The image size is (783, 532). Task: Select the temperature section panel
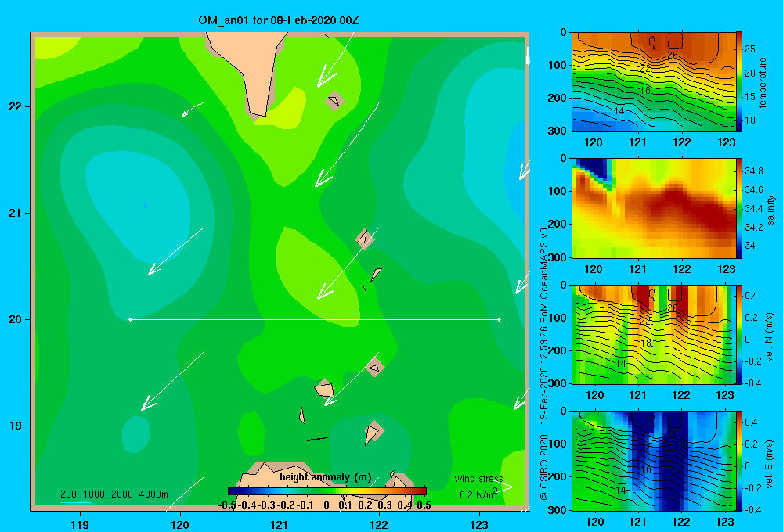pos(654,82)
